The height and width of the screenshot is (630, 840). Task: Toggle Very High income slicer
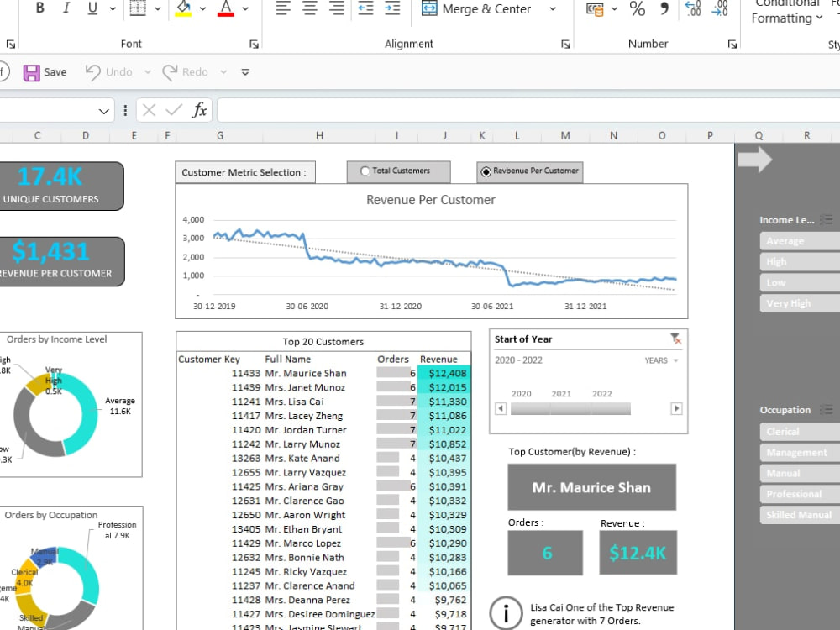[x=800, y=303]
